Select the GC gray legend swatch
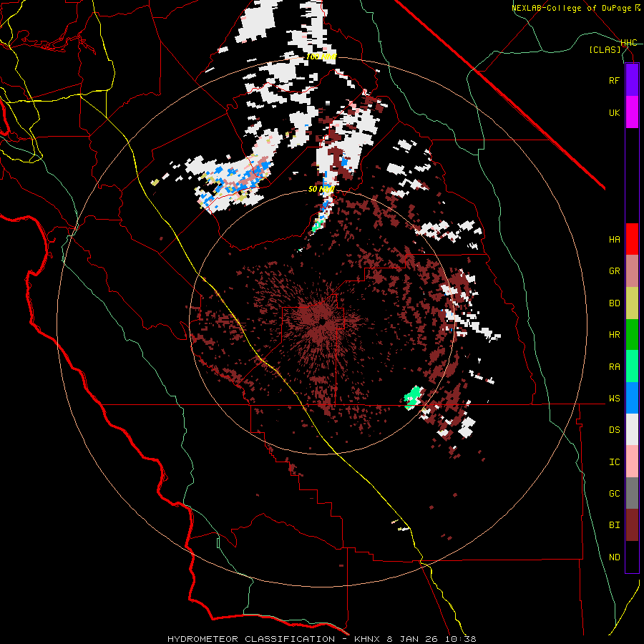The width and height of the screenshot is (644, 644). click(x=632, y=493)
